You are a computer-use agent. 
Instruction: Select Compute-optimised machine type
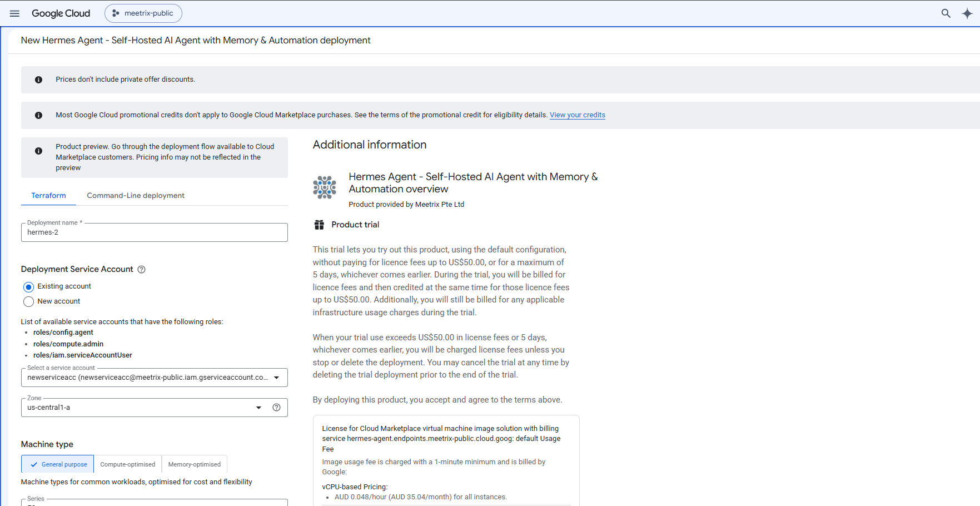(x=128, y=464)
